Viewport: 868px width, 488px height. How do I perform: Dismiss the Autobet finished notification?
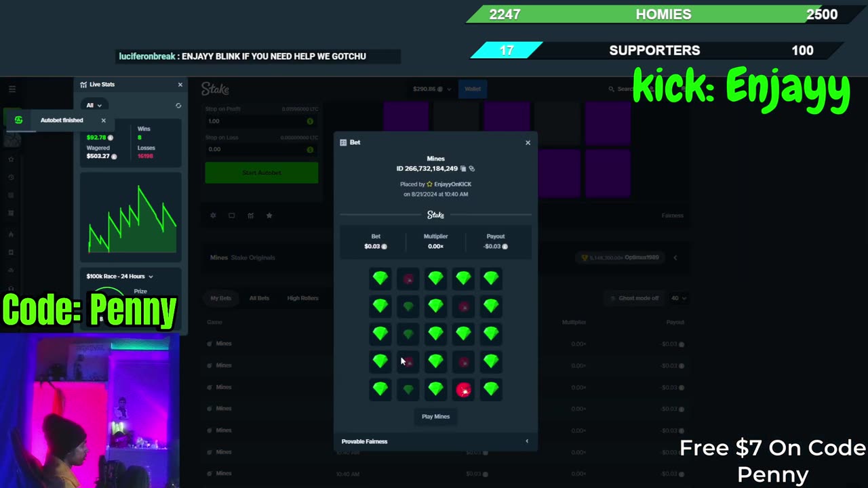tap(103, 120)
